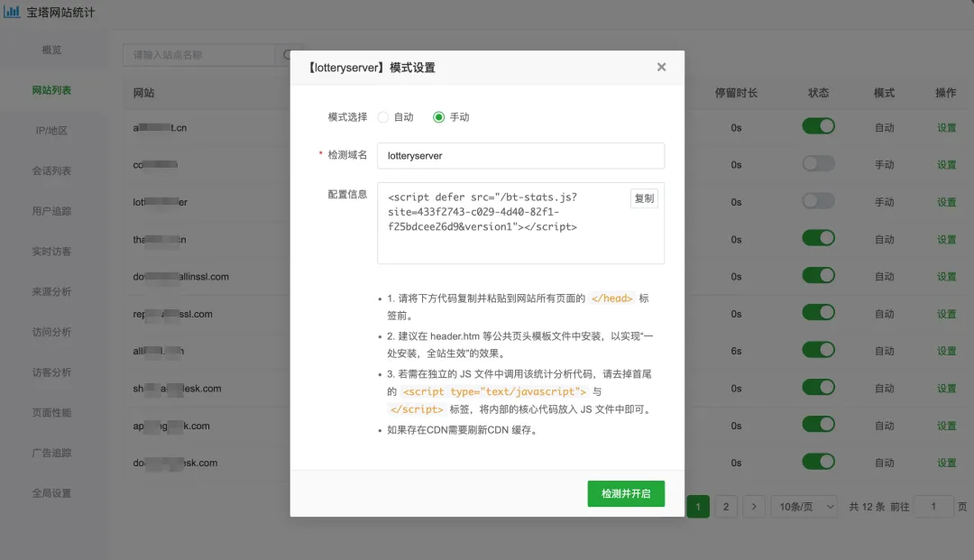Open 设置 for the second row starting co

947,165
